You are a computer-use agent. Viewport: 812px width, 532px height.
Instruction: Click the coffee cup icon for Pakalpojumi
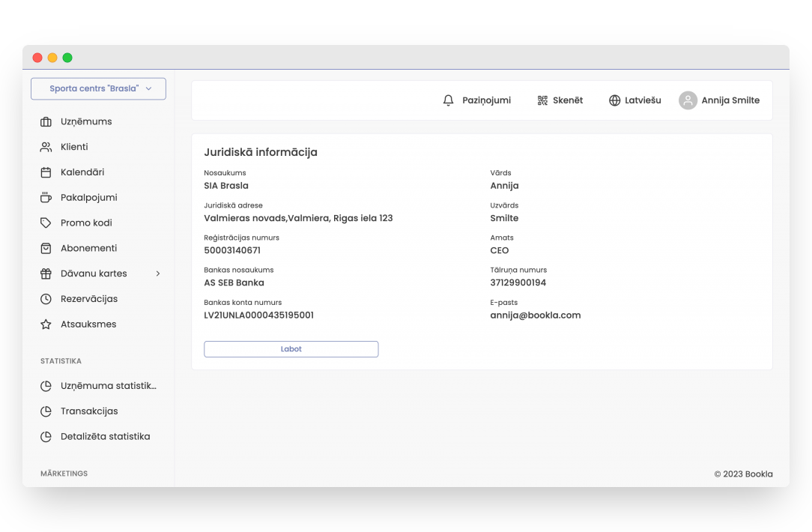pyautogui.click(x=46, y=198)
